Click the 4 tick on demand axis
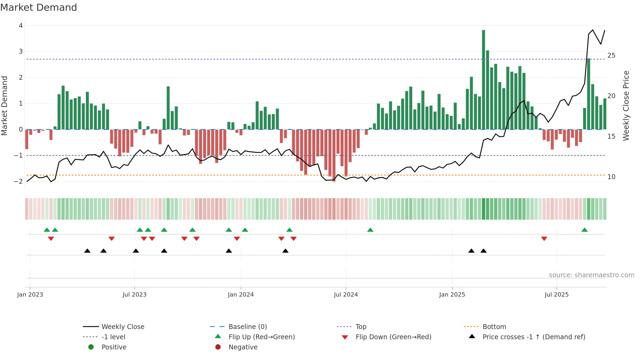The image size is (644, 362). [x=21, y=26]
